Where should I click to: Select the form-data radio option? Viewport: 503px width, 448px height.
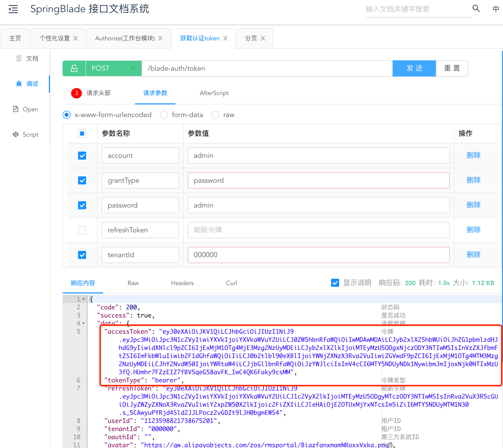pyautogui.click(x=164, y=115)
